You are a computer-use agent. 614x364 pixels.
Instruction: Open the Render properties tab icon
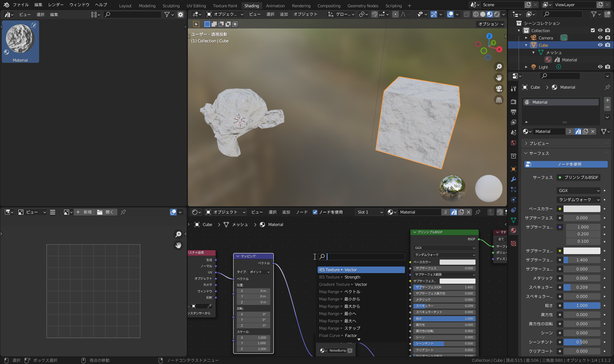[513, 101]
